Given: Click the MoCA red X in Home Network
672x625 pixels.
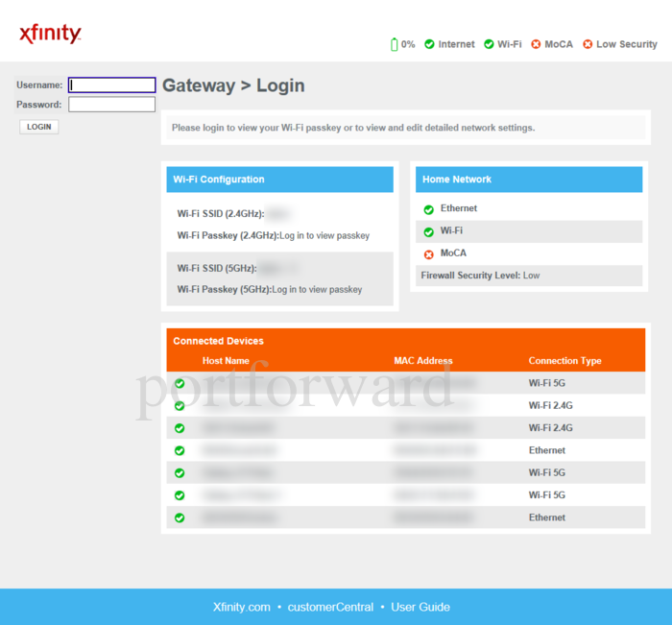Looking at the screenshot, I should click(x=428, y=254).
